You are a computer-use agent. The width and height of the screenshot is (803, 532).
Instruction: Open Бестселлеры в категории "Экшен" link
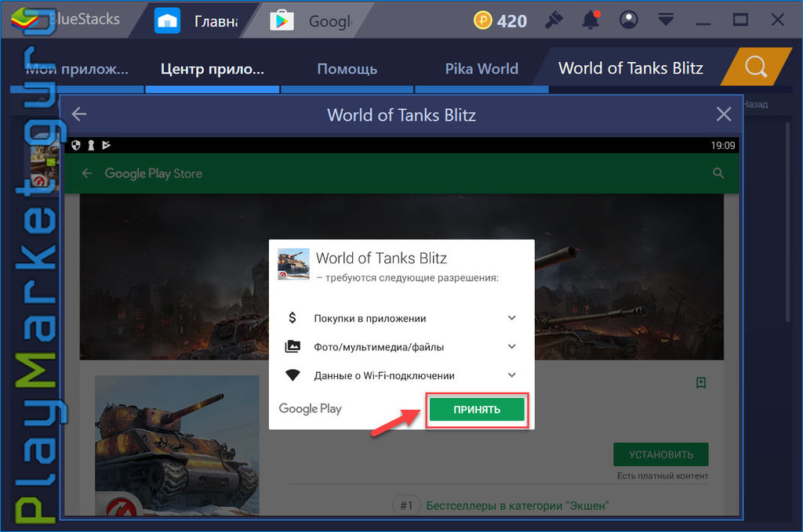(518, 505)
